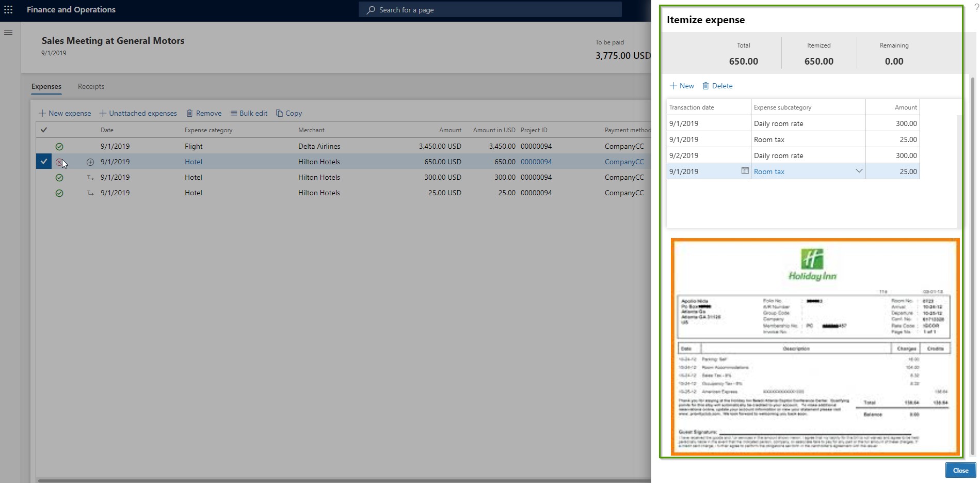Toggle the navigation pane hamburger icon
Screen dimensions: 980x483
click(x=8, y=32)
